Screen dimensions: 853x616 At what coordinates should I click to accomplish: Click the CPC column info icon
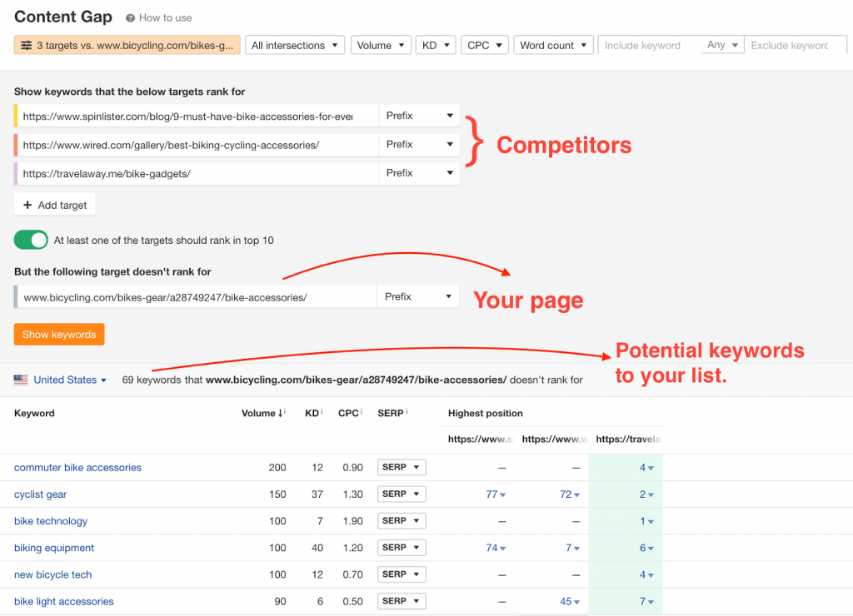362,411
